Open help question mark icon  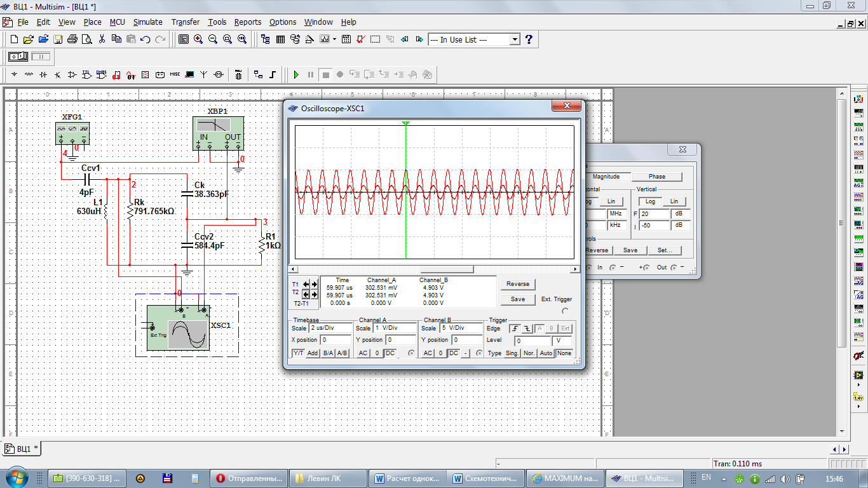(x=529, y=39)
